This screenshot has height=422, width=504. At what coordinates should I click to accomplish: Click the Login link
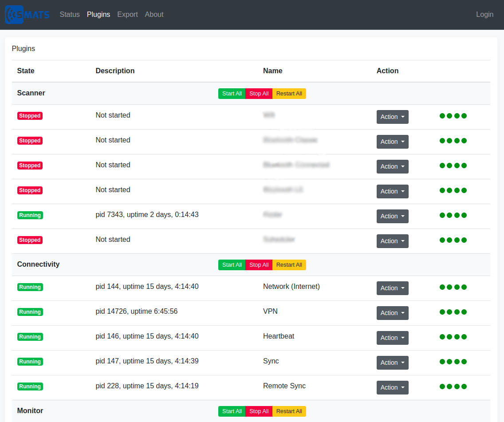(484, 15)
